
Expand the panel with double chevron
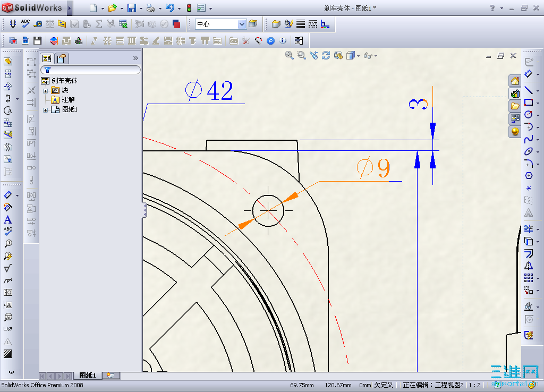point(135,58)
